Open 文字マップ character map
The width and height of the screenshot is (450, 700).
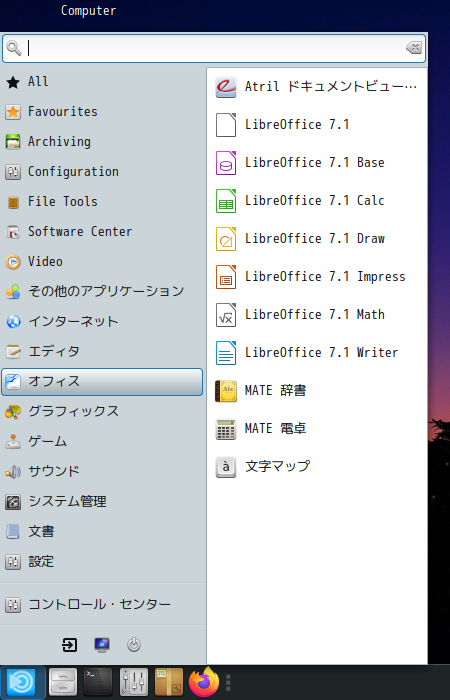316,467
